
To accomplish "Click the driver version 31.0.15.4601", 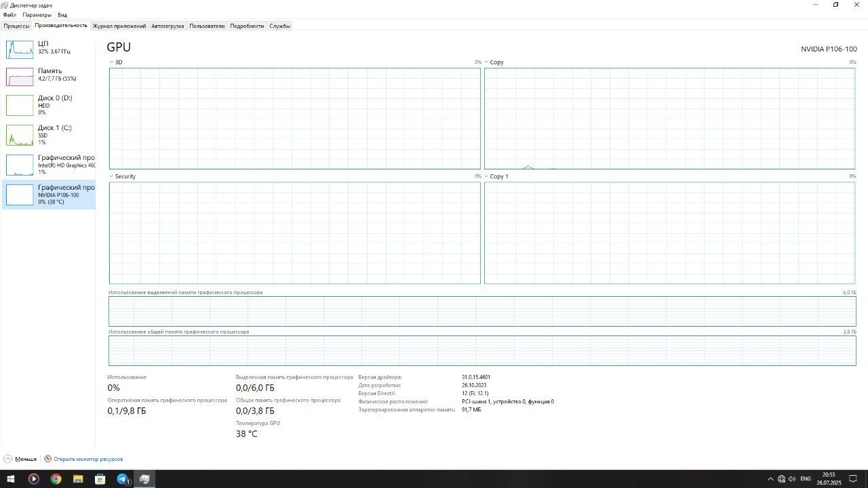I will [x=476, y=377].
